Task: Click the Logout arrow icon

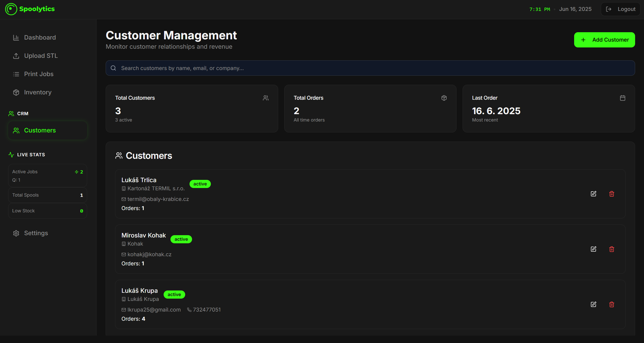Action: coord(609,9)
